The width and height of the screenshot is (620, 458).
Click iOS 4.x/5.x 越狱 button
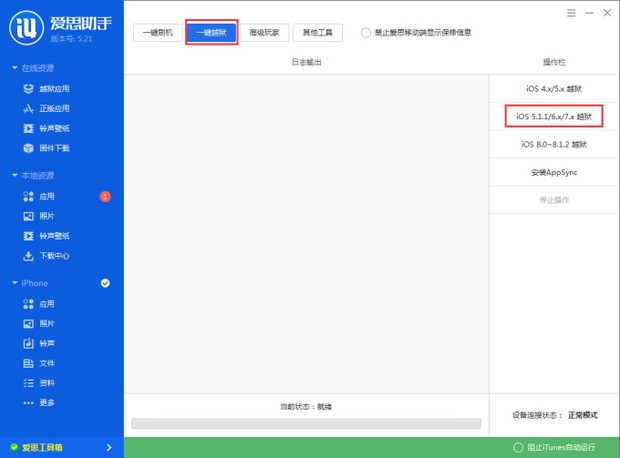[x=554, y=89]
